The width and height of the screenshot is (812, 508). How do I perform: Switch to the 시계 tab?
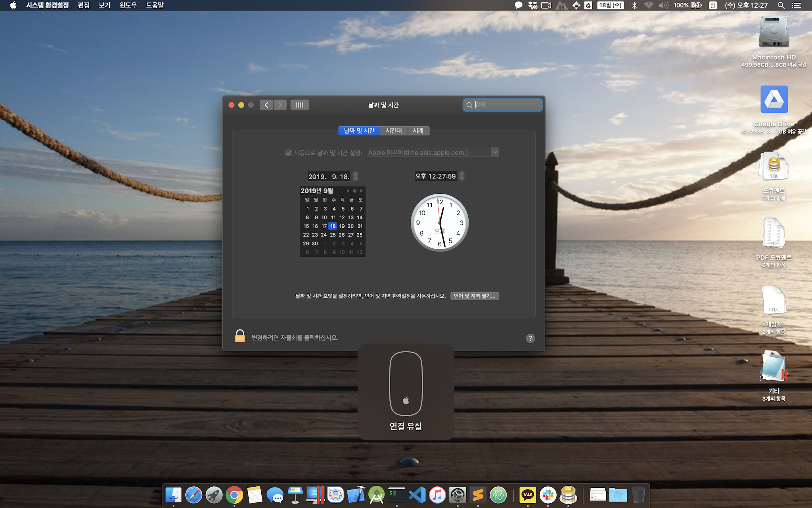click(418, 131)
